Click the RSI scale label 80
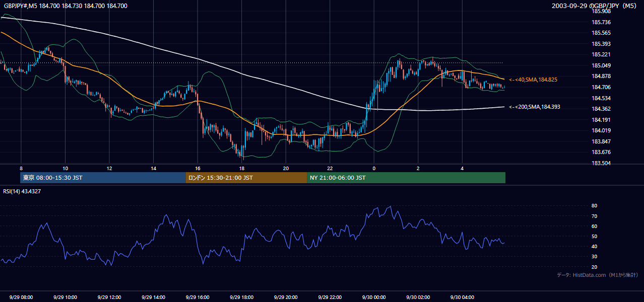Screen dimensions: 644x302 pos(595,206)
